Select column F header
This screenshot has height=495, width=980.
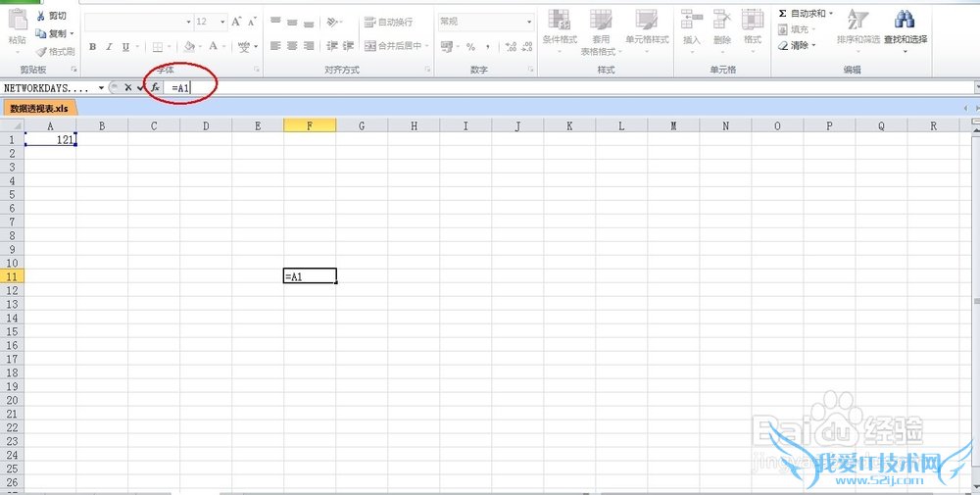pyautogui.click(x=310, y=125)
